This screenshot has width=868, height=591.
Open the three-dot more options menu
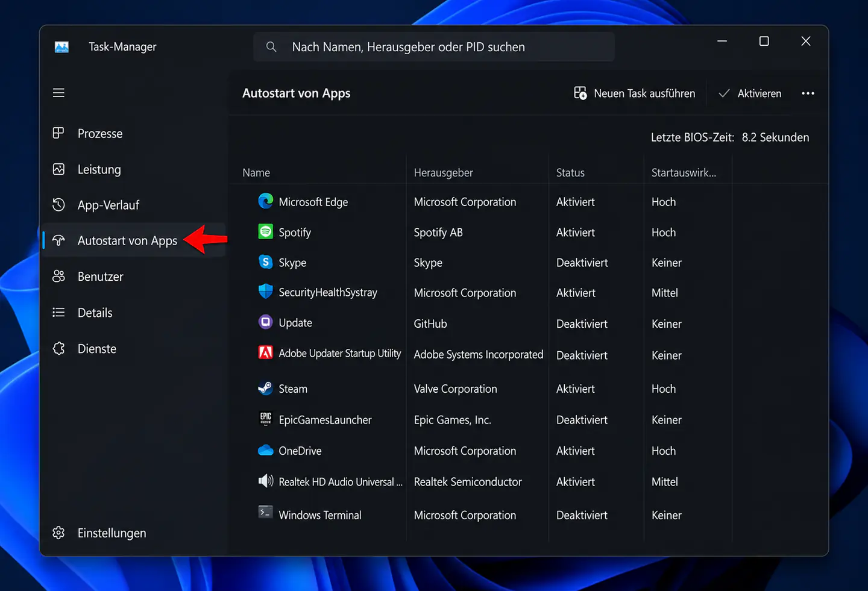(x=808, y=93)
